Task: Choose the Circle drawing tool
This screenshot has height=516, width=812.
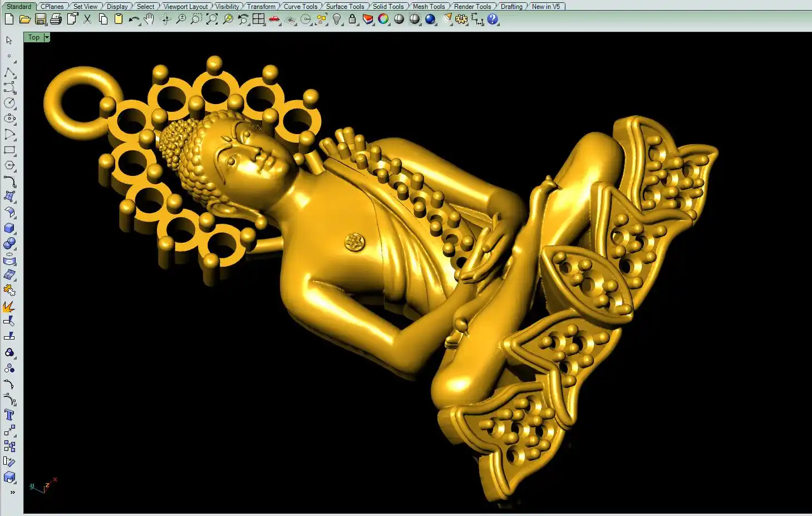Action: point(9,103)
